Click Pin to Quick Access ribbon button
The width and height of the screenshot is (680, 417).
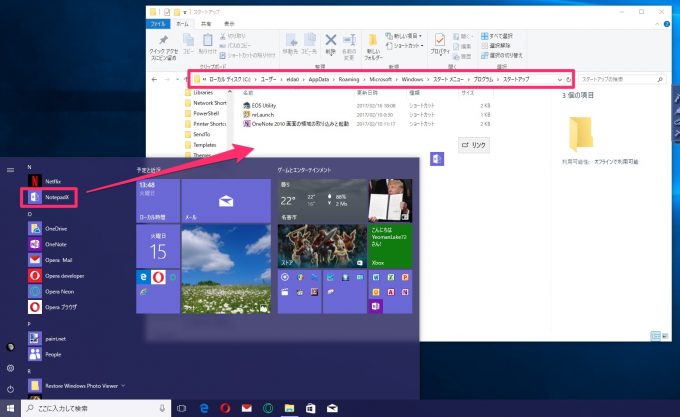[x=163, y=47]
